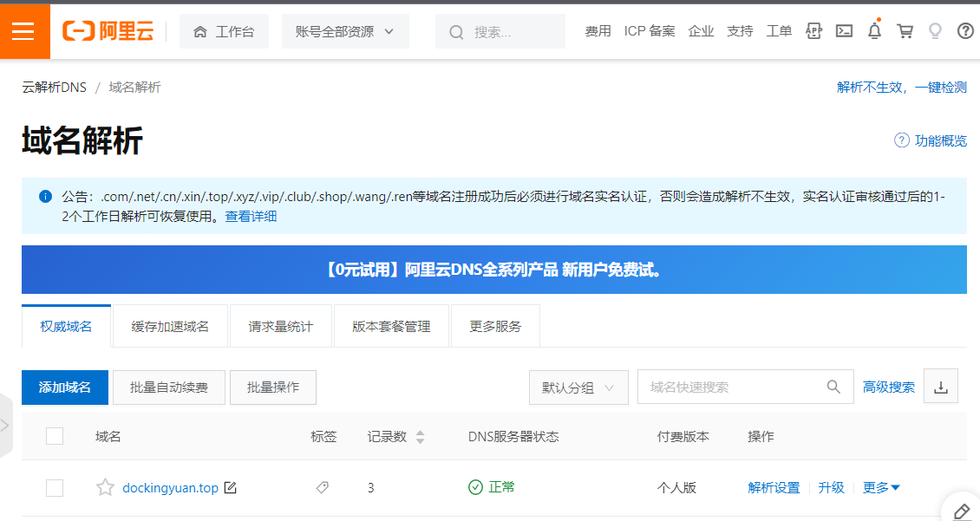The width and height of the screenshot is (980, 521).
Task: Open the notifications bell
Action: click(874, 30)
